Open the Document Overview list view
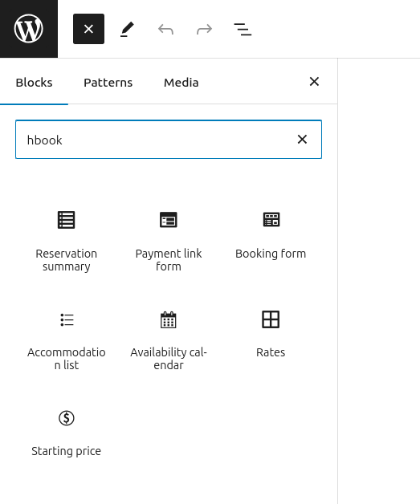The height and width of the screenshot is (504, 420). coord(243,29)
